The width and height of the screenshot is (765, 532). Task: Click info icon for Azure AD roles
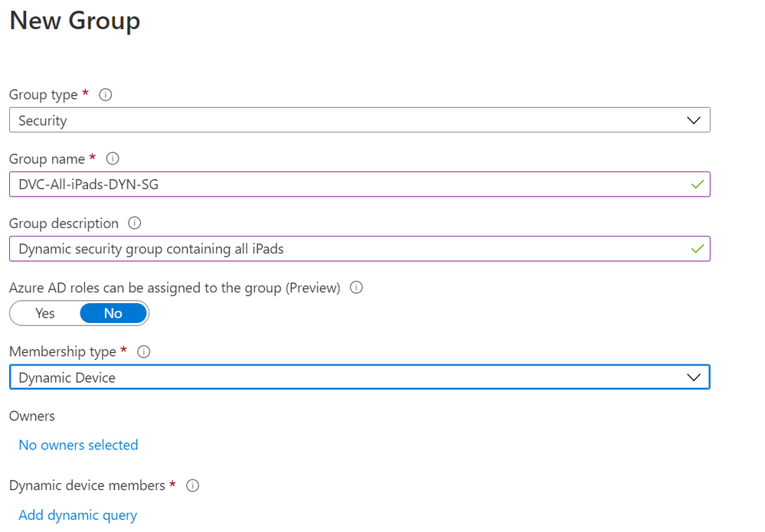point(356,288)
